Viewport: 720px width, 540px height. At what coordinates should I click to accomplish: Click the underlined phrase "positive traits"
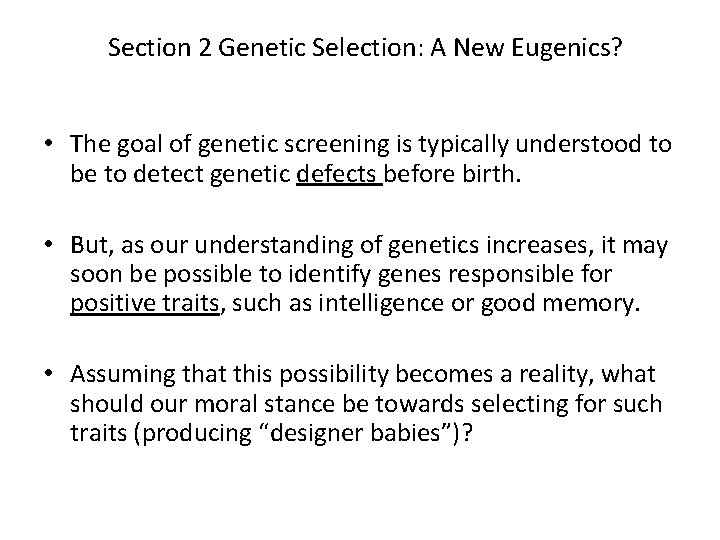coord(145,304)
